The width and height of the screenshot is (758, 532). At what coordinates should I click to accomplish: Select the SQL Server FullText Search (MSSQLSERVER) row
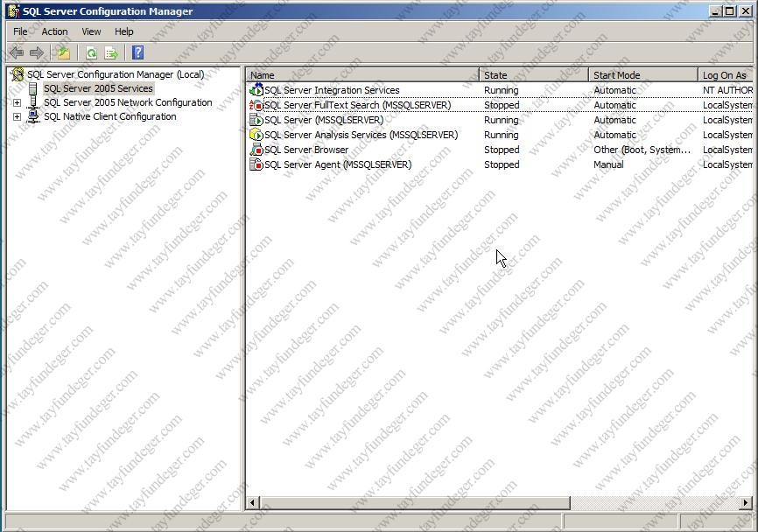[x=501, y=105]
